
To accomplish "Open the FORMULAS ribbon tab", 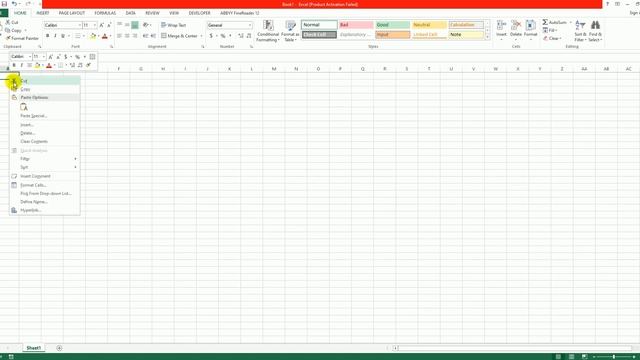I will click(105, 13).
